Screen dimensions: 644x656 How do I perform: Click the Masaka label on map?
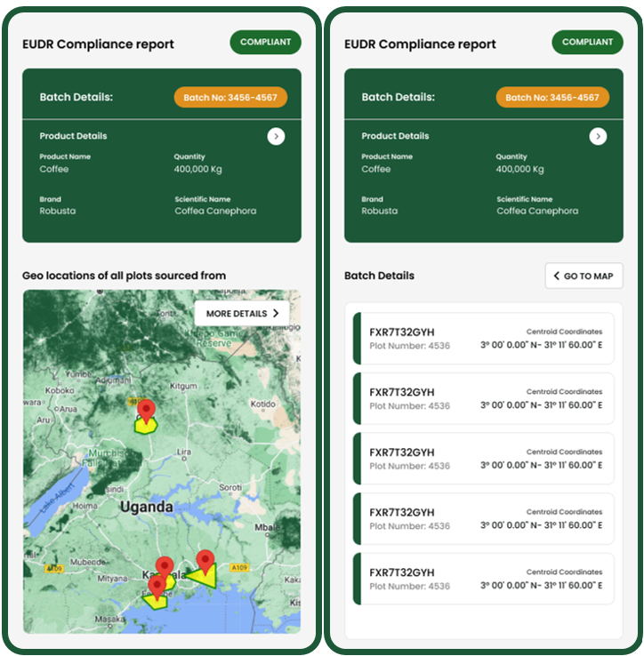(x=109, y=619)
